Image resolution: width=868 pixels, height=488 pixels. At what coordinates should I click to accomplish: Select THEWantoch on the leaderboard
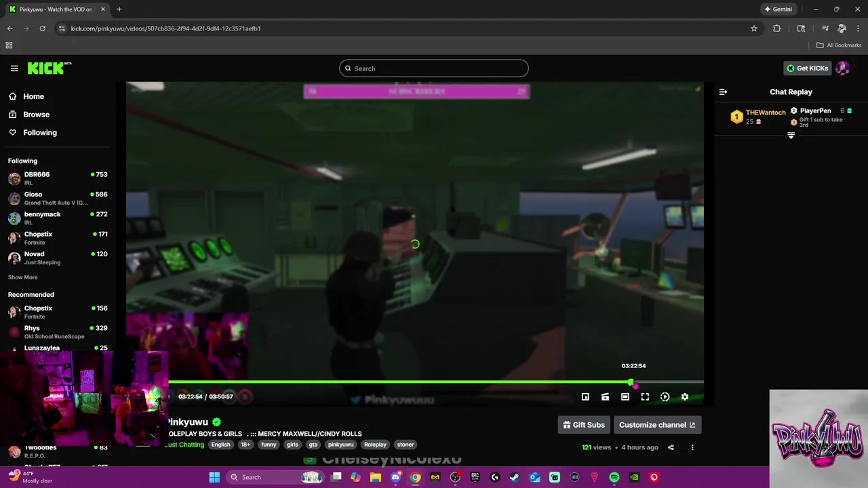[x=758, y=117]
